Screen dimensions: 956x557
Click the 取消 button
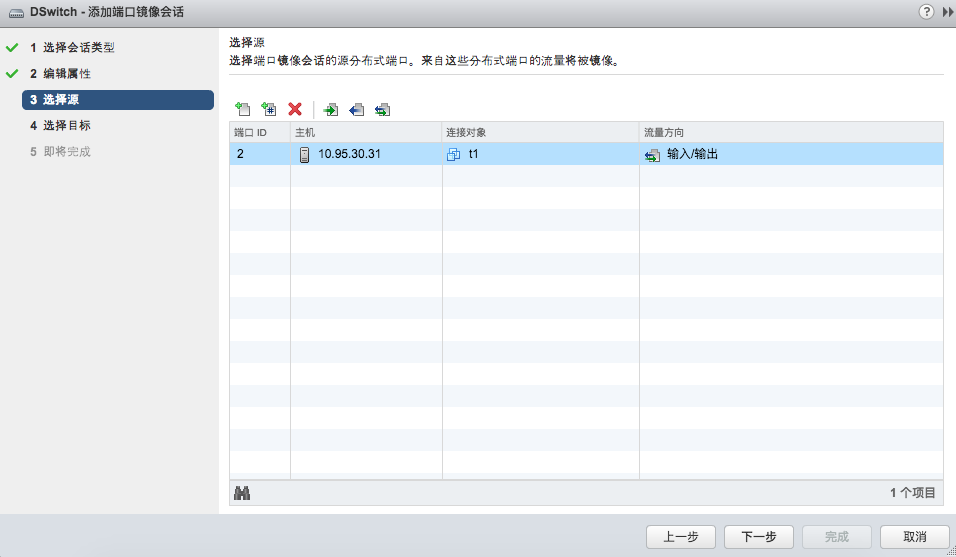point(915,537)
